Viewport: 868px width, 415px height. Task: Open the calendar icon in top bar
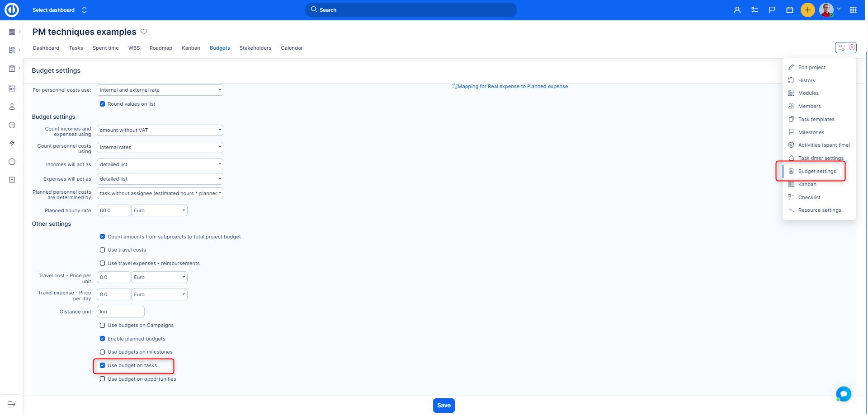tap(789, 10)
